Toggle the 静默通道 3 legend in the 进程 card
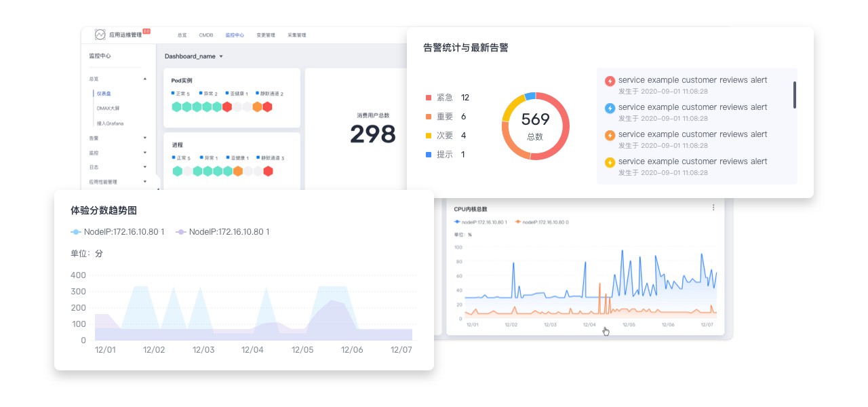This screenshot has width=868, height=407. pyautogui.click(x=271, y=158)
